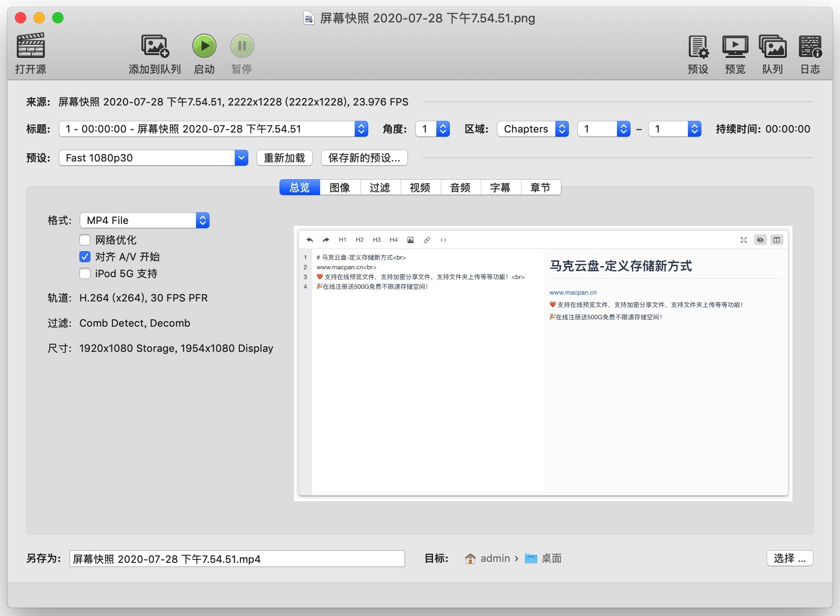
Task: Switch to the Audio (音频) tab
Action: [x=460, y=188]
